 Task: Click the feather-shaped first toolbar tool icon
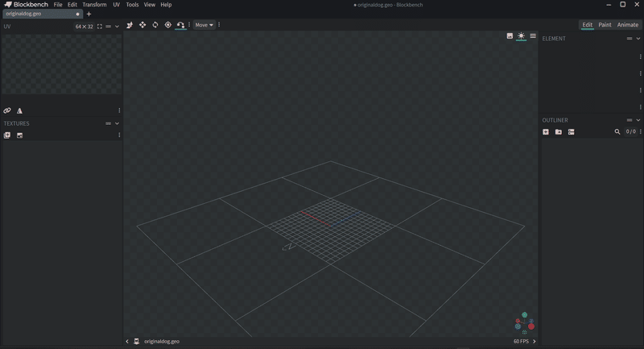(130, 25)
